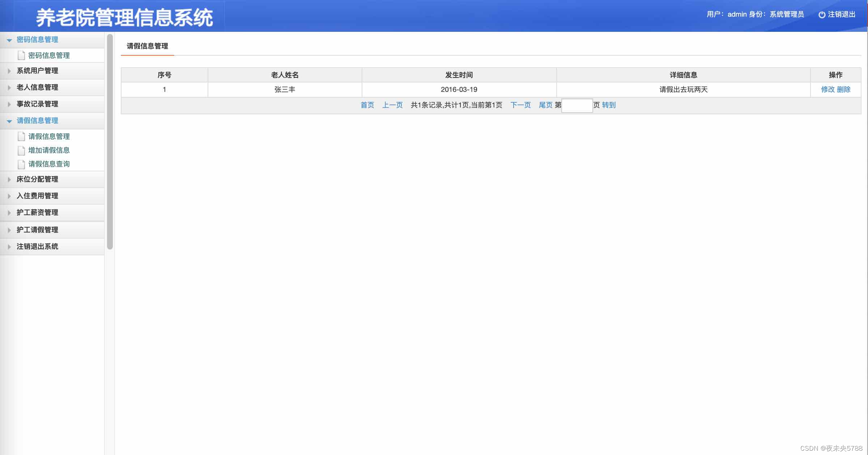The height and width of the screenshot is (455, 868).
Task: Click the 老人姓名 column header
Action: coord(285,75)
